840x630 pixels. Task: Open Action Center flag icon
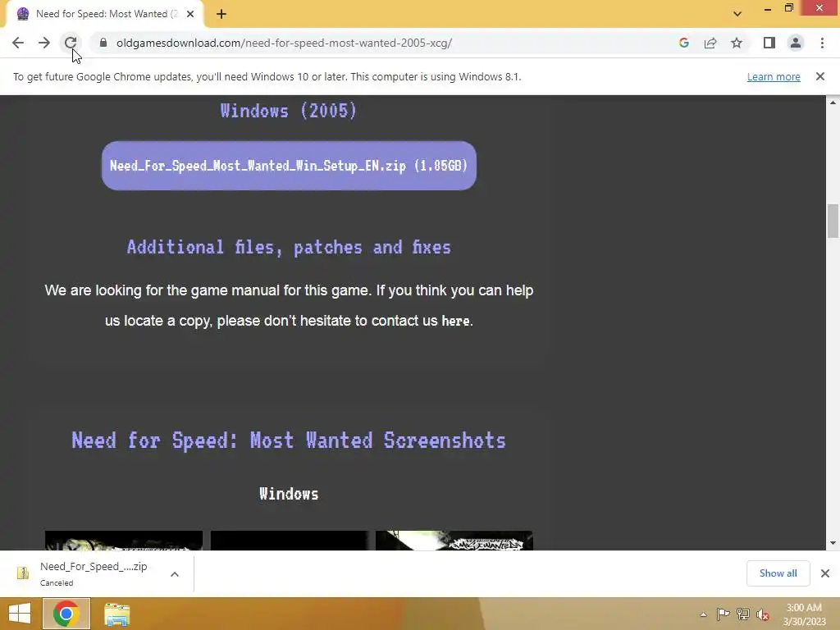723,614
